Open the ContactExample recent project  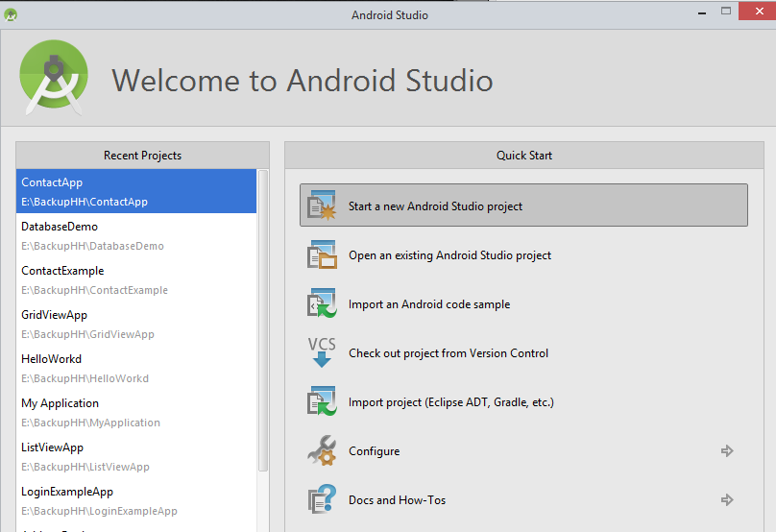(x=62, y=271)
